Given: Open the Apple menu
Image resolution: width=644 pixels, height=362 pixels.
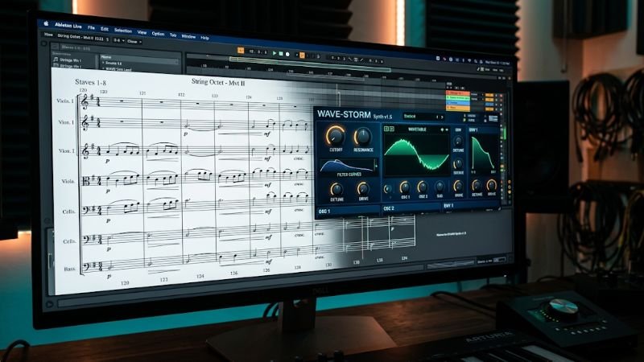Looking at the screenshot, I should [x=46, y=24].
